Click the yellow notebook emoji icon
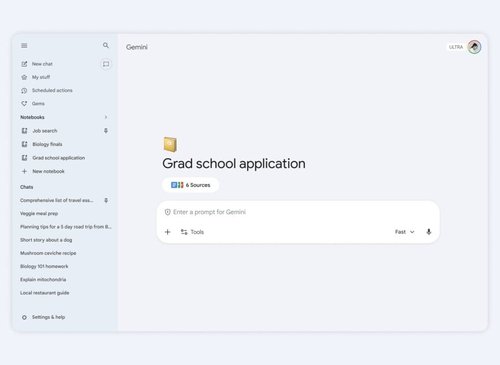 (x=170, y=144)
